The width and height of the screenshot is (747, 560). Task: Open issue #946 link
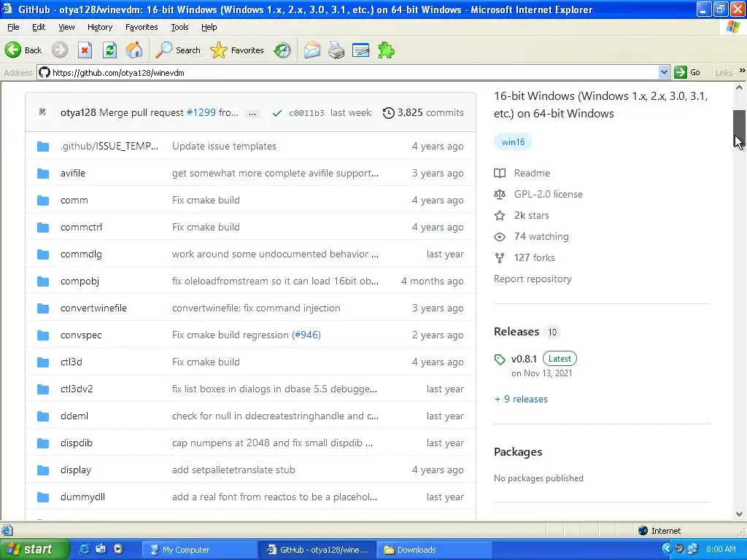pyautogui.click(x=306, y=335)
